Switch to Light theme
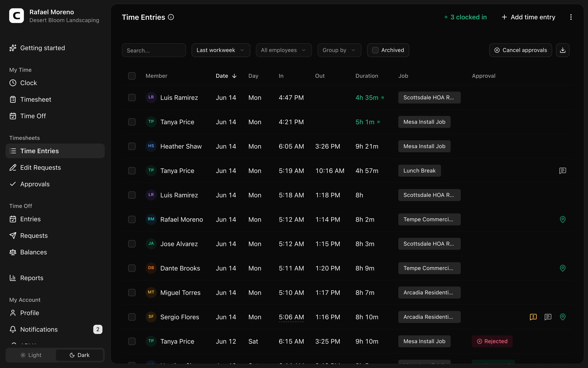Screen dimensions: 588x368 31,355
